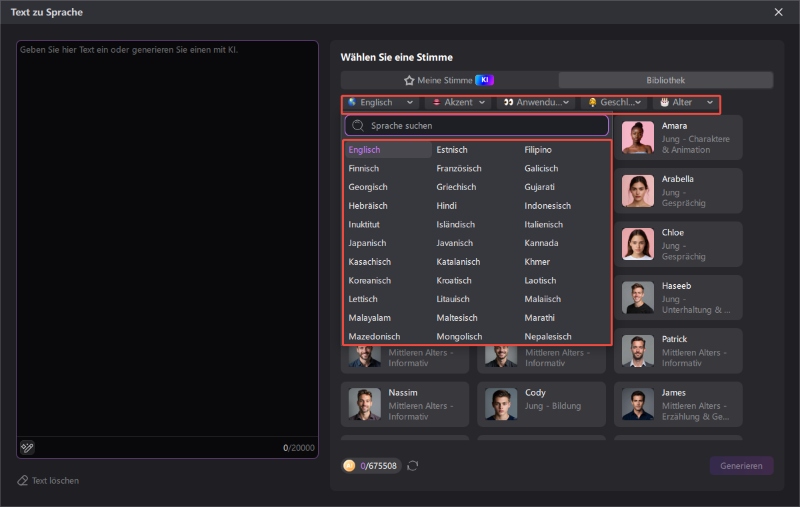This screenshot has height=507, width=800.
Task: Switch to the Bibliothek tab
Action: click(665, 80)
